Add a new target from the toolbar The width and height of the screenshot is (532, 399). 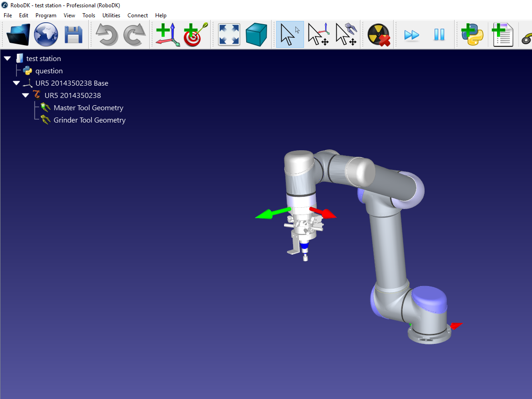(x=195, y=35)
